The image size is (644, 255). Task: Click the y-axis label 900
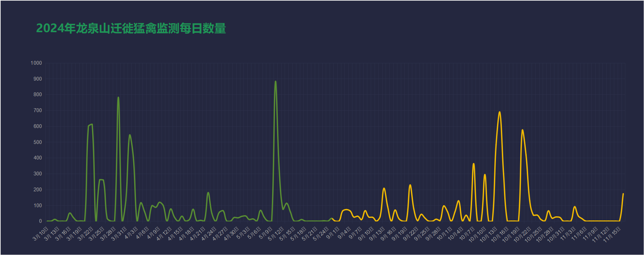coord(38,79)
